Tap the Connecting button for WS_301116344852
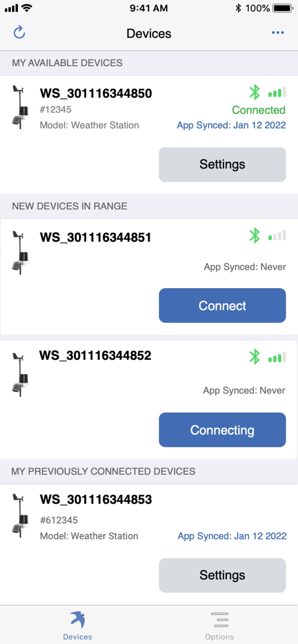 click(x=222, y=430)
